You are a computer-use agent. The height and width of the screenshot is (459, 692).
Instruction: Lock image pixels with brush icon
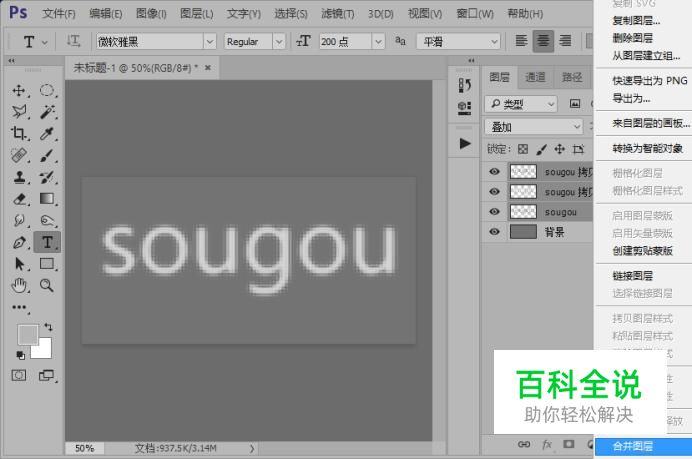[x=542, y=149]
